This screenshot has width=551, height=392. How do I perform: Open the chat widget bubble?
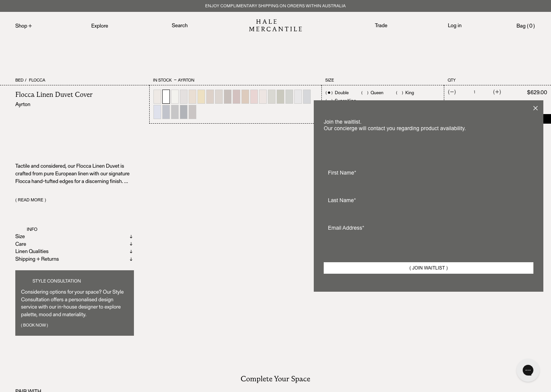click(x=528, y=370)
